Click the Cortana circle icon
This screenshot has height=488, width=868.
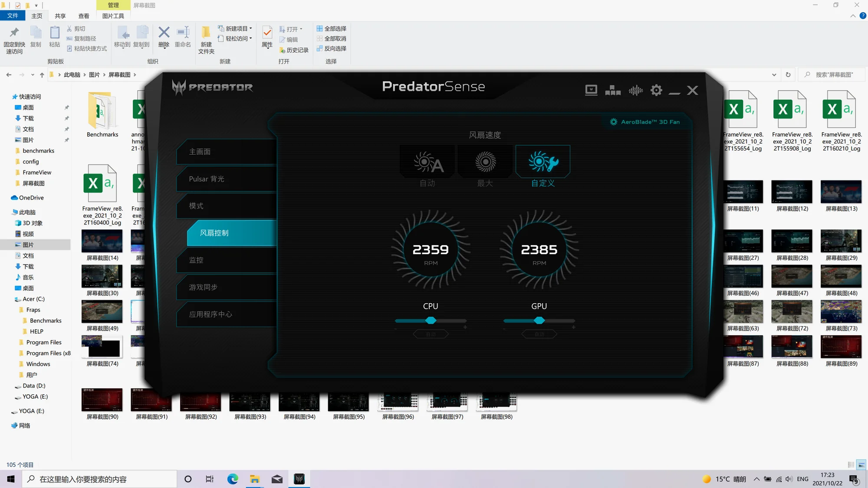188,479
